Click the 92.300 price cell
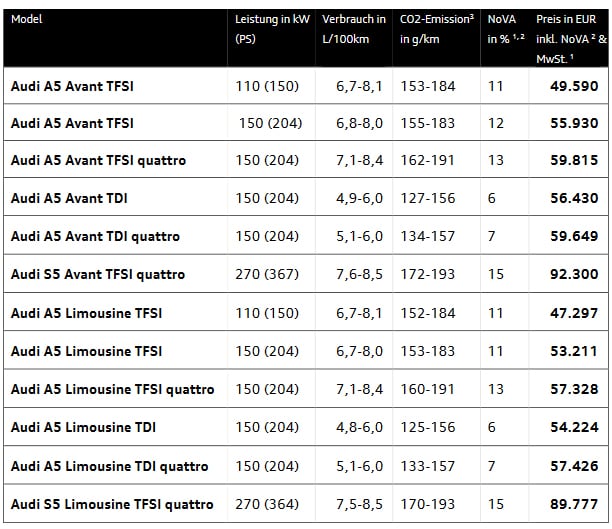Viewport: 612px width, 529px height. [574, 275]
